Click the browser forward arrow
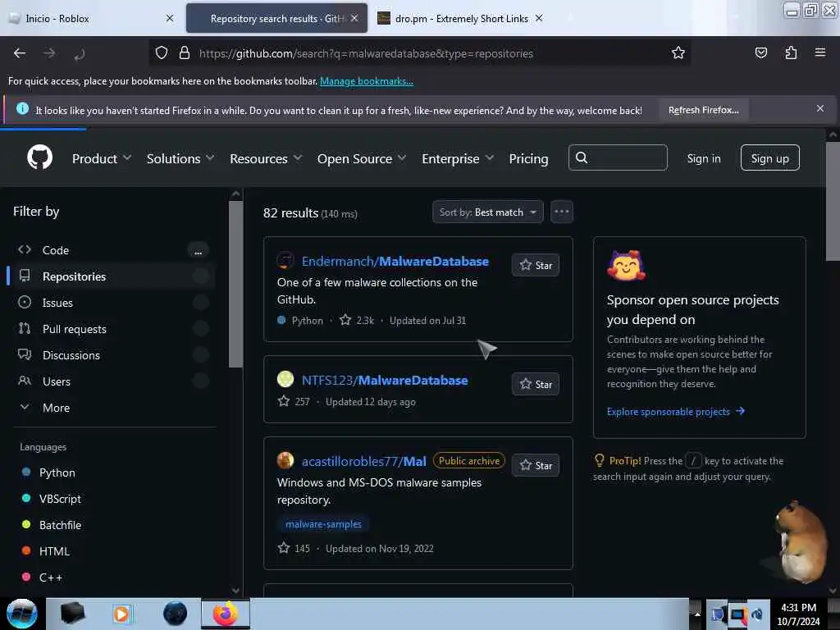840x630 pixels. click(x=49, y=53)
